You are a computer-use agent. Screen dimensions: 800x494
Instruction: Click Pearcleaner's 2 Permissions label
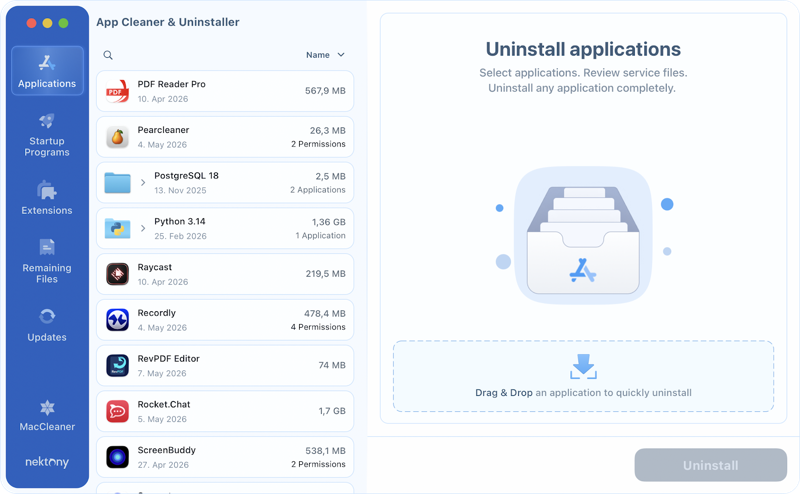click(318, 144)
